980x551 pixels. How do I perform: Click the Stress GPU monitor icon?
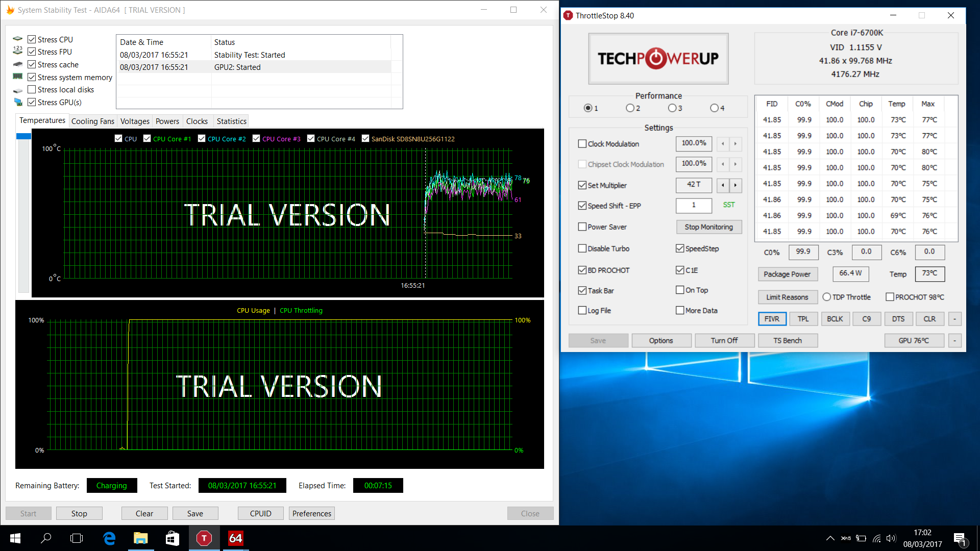[x=18, y=102]
